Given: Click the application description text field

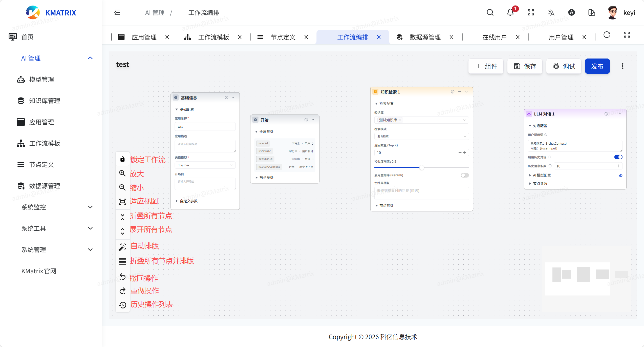Looking at the screenshot, I should tap(205, 146).
